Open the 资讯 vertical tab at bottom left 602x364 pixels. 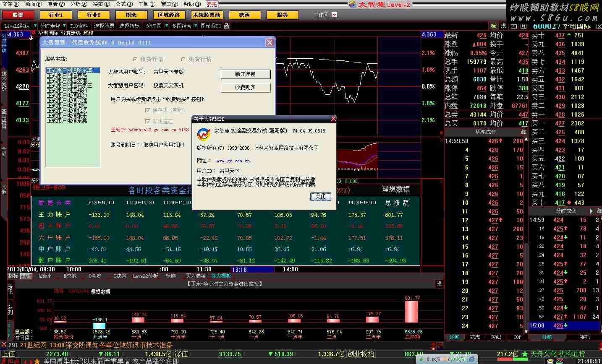pos(10,289)
